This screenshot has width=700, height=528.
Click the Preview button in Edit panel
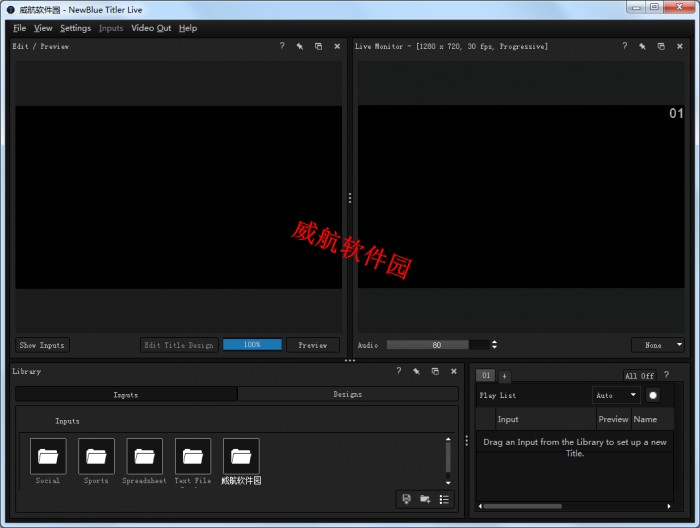(312, 345)
